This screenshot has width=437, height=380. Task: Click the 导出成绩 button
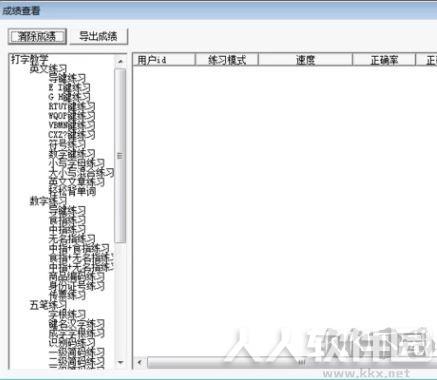point(98,36)
